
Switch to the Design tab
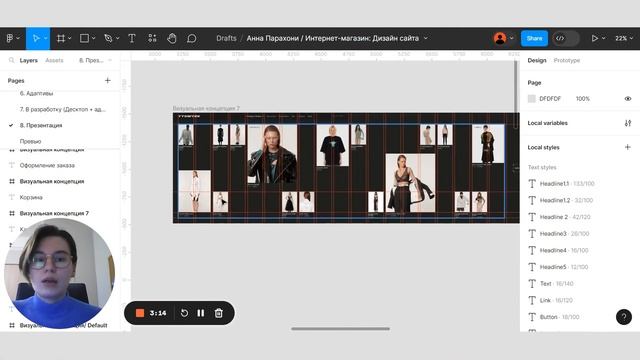pos(537,60)
